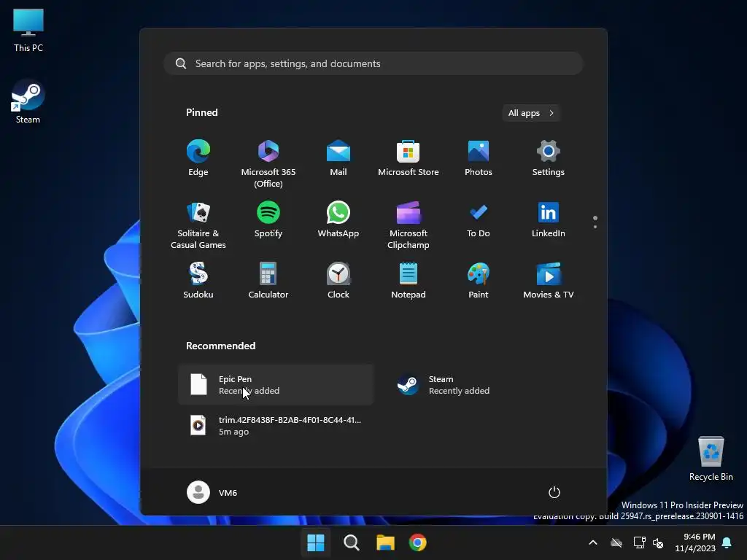Screen dimensions: 747x560
Task: Open the Clock app
Action: coord(338,281)
